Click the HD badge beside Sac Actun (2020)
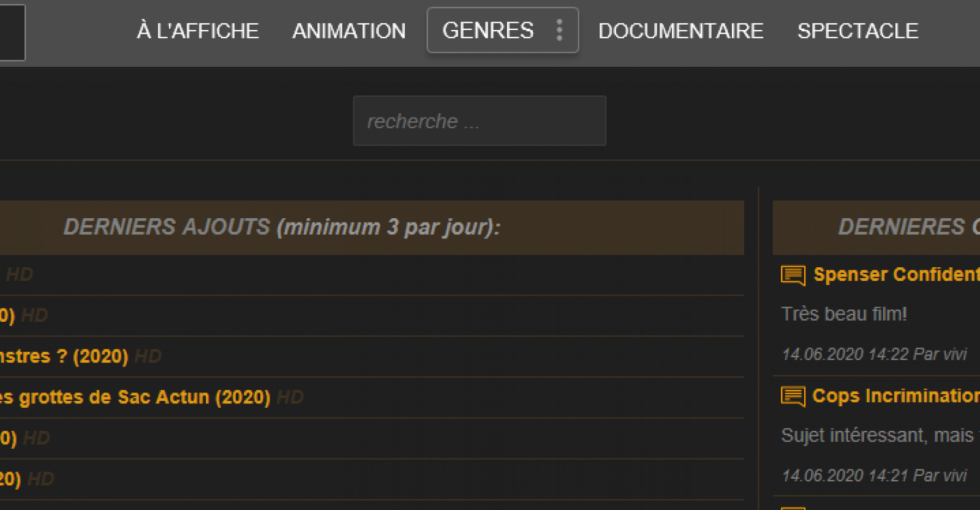Viewport: 980px width, 510px height. coord(290,397)
